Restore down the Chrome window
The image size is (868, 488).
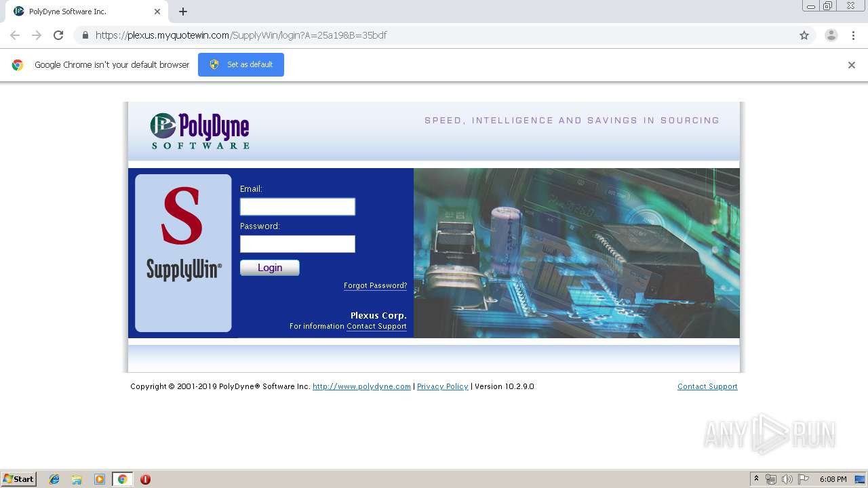[828, 6]
